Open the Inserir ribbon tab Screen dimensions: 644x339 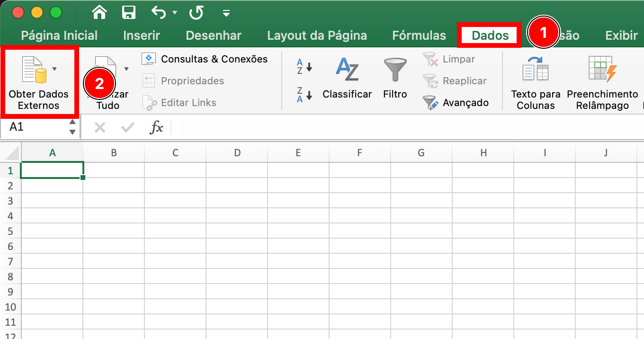(142, 36)
